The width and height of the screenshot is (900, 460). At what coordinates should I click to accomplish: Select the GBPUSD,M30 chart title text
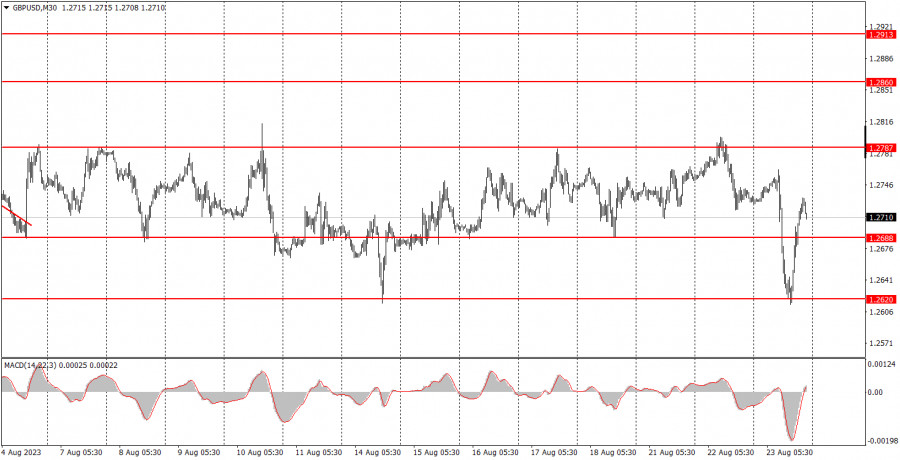coord(34,9)
